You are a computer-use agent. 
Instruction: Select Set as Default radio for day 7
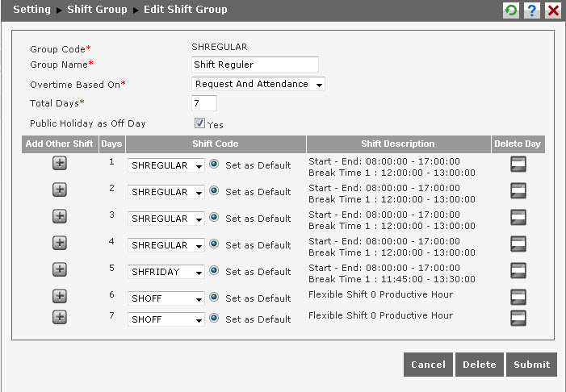(x=214, y=318)
